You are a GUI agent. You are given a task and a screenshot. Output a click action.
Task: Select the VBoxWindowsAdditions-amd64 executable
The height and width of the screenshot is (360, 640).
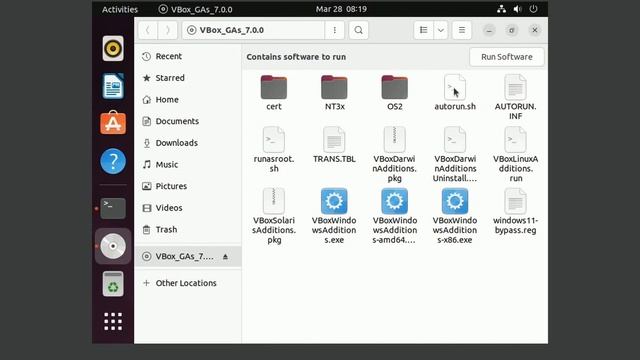[394, 216]
